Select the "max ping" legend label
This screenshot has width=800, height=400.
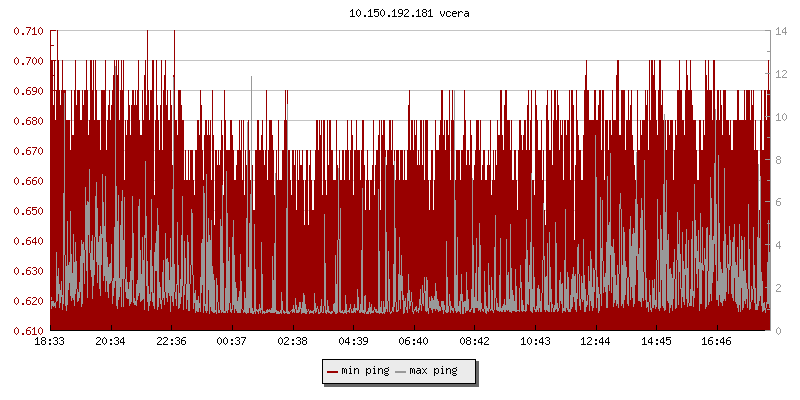pyautogui.click(x=434, y=371)
